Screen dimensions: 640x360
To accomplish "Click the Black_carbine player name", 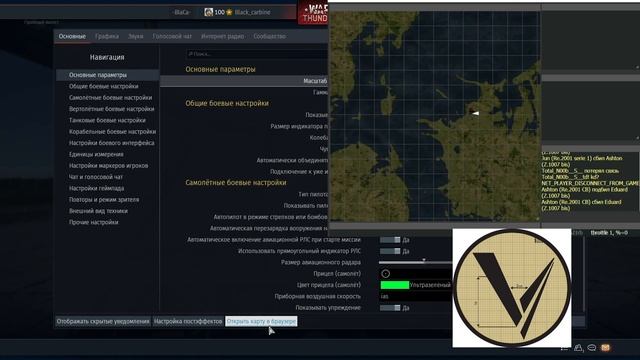I will (252, 12).
